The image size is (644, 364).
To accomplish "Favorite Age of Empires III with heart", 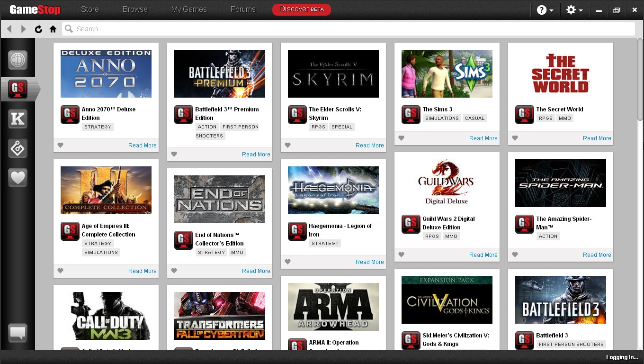I will pyautogui.click(x=60, y=271).
